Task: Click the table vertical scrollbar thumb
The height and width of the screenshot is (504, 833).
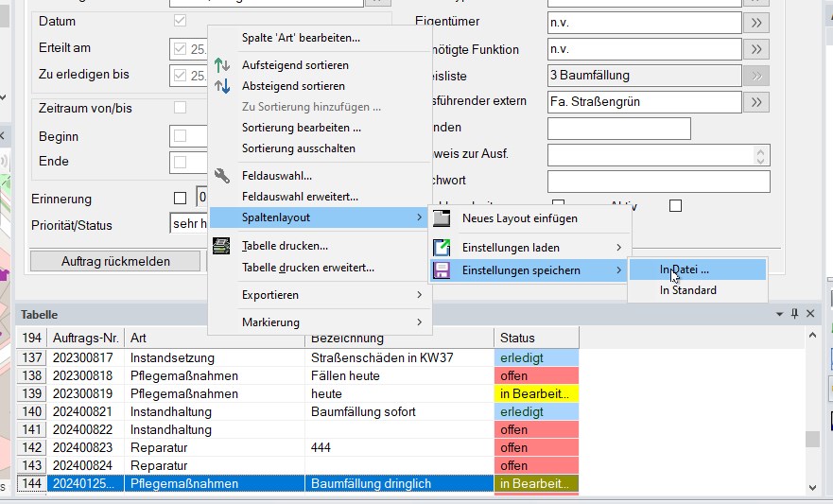Action: [812, 439]
